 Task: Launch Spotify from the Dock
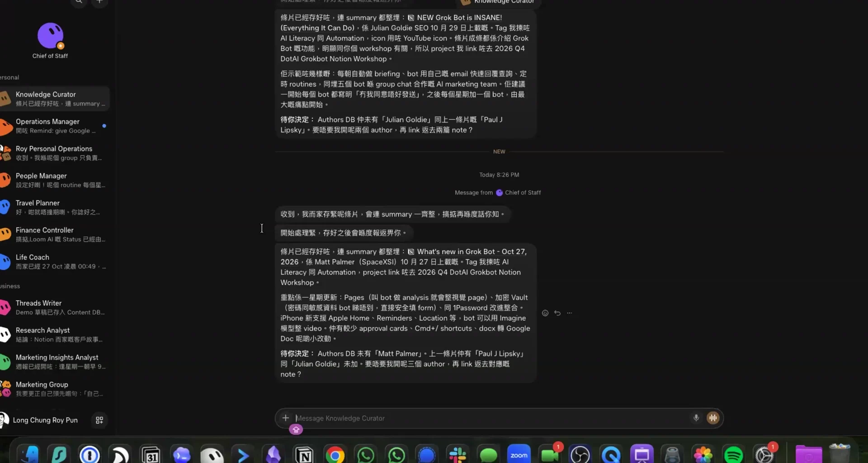coord(733,454)
